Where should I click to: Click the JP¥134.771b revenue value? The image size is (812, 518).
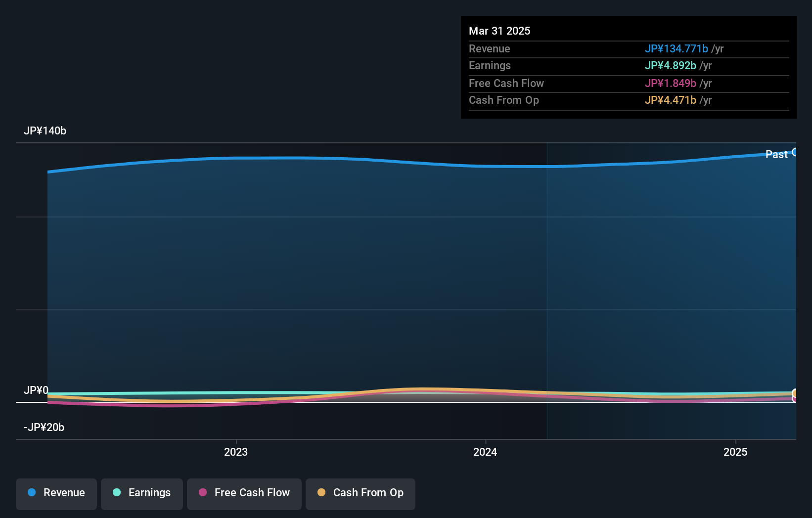[676, 48]
